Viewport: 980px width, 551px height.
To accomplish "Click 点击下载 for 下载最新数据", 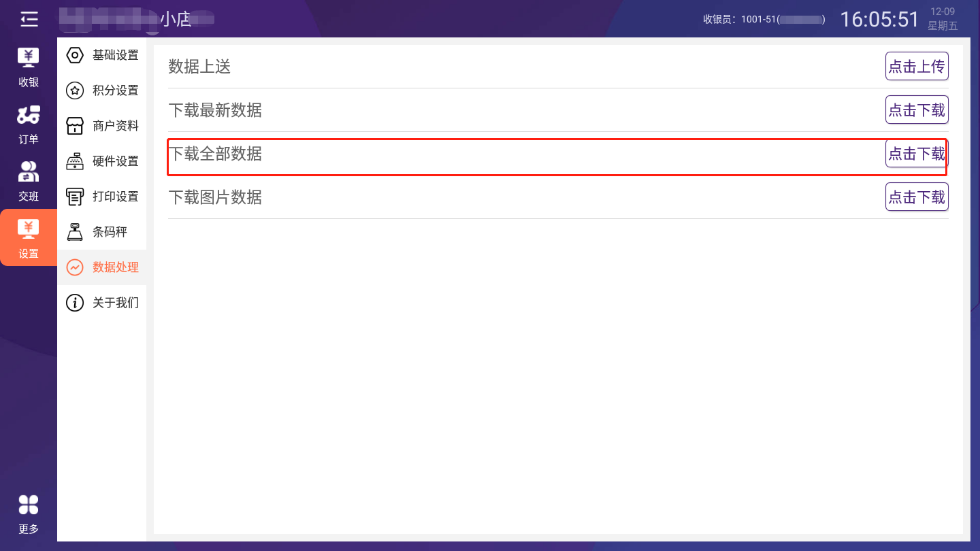I will [917, 110].
